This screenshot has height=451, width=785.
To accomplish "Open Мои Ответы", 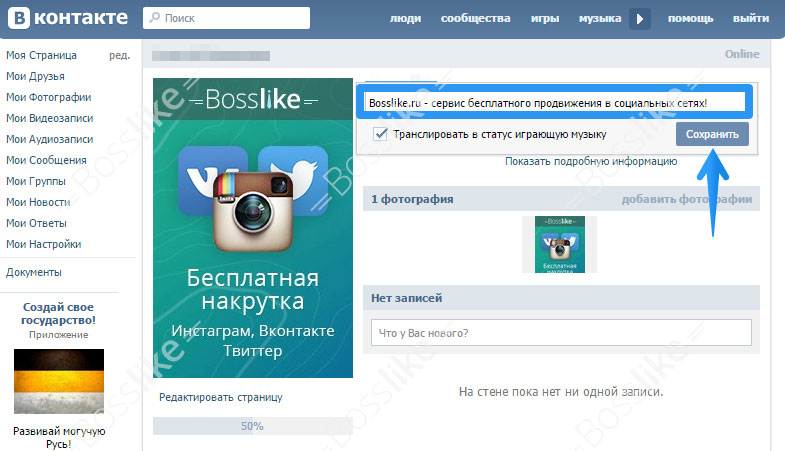I will point(36,223).
